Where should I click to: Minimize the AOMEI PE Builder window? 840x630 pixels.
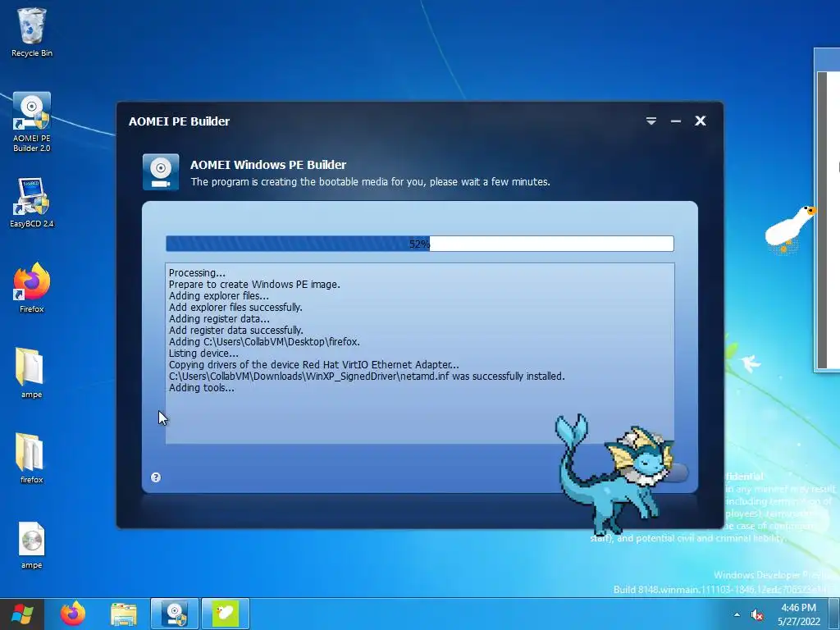tap(676, 121)
